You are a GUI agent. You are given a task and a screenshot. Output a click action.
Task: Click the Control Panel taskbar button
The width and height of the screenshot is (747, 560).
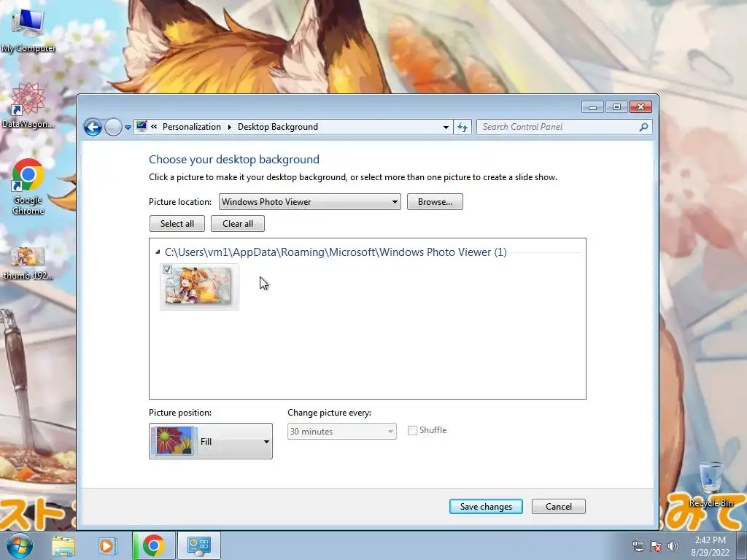[198, 545]
